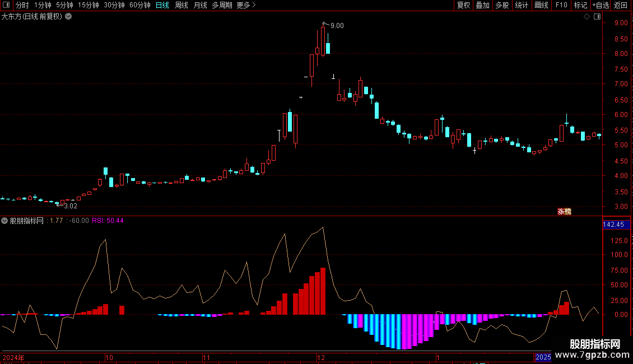
Task: Toggle the right side panel icon
Action: pos(597,17)
